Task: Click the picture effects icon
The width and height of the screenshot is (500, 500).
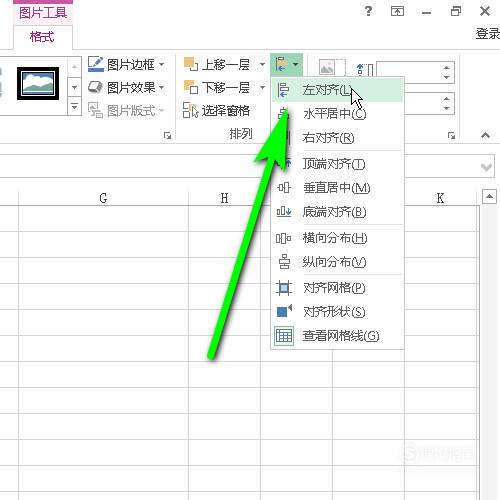Action: click(95, 87)
